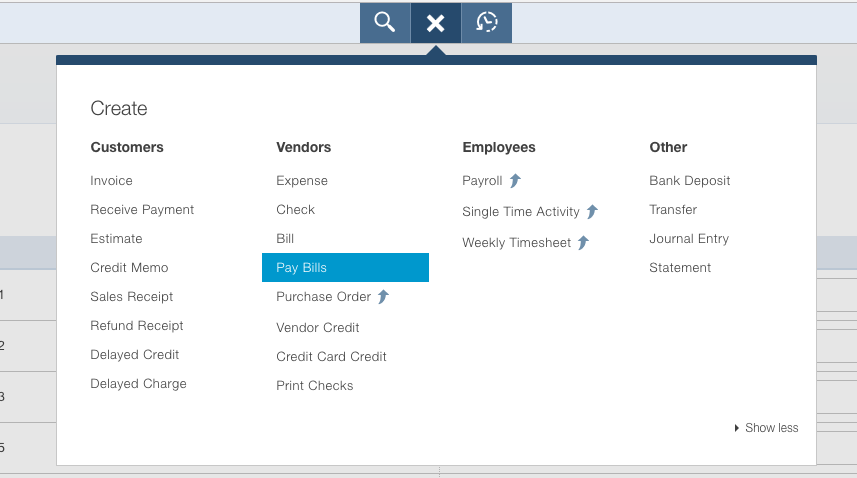
Task: Select Check under Vendors
Action: pos(296,210)
